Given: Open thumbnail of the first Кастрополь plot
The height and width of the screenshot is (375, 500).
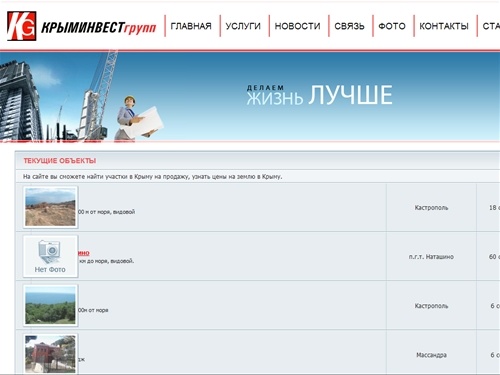Looking at the screenshot, I should [x=50, y=207].
